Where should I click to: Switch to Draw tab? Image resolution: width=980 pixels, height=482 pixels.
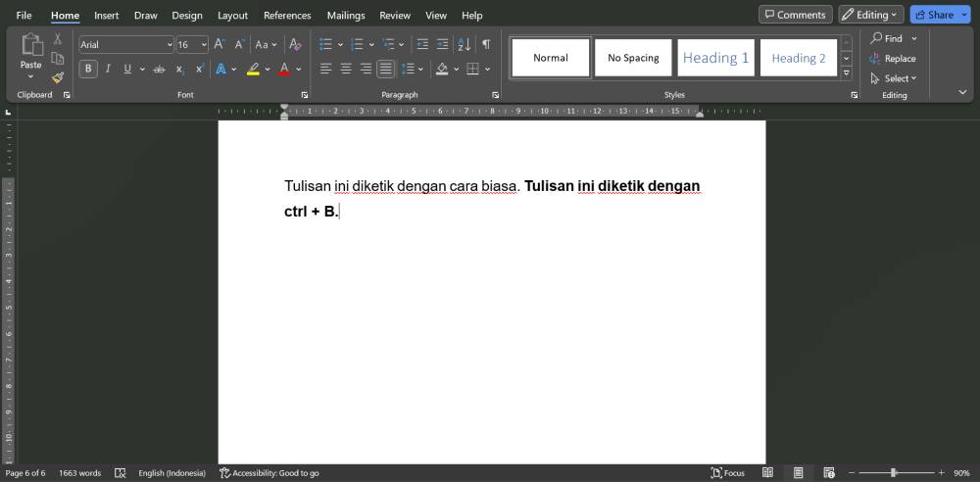[146, 15]
